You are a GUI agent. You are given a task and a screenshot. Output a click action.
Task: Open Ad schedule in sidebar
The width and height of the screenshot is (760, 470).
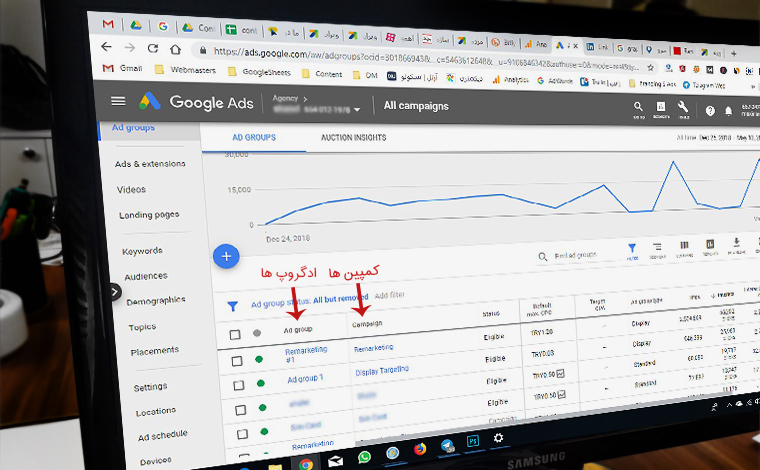pos(162,436)
